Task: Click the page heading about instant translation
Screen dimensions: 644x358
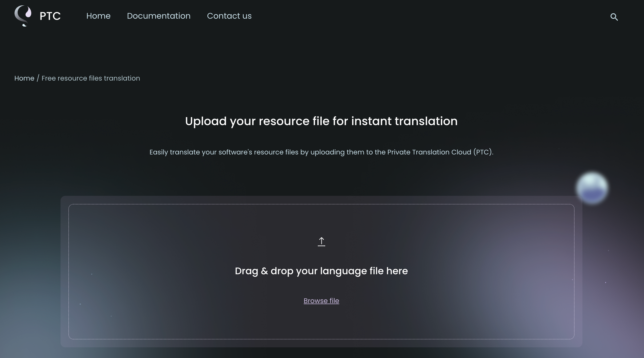Action: click(321, 121)
